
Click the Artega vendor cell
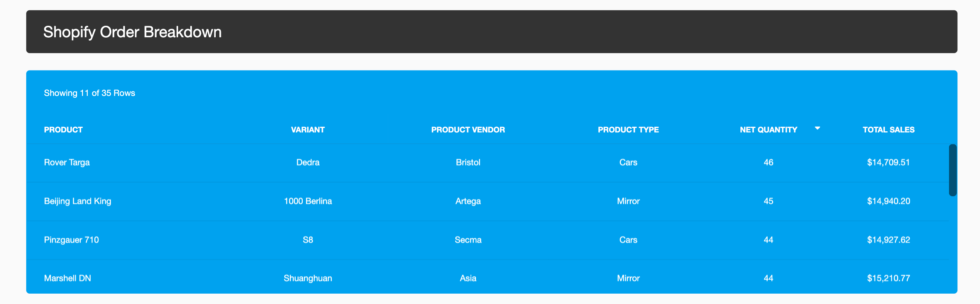tap(468, 201)
